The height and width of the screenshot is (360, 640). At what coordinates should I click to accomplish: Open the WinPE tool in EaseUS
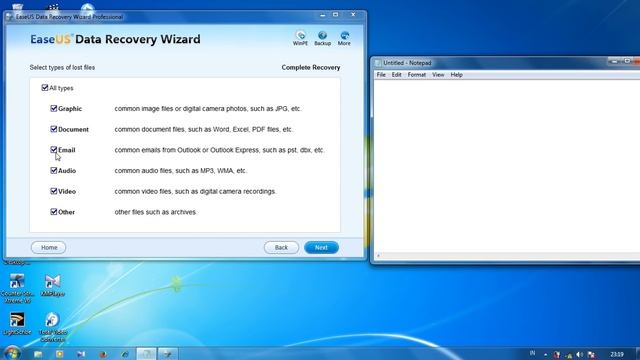tap(300, 38)
